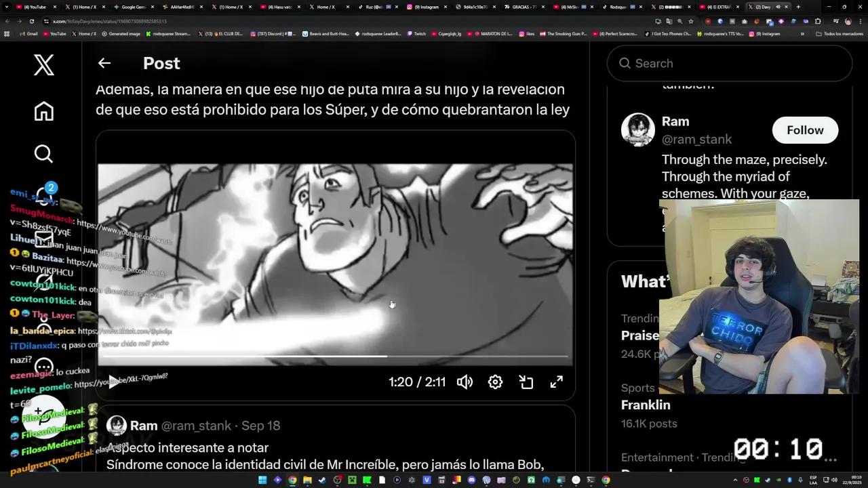Expand the tab search dropdown arrow
Screen dimensions: 868x488
click(x=7, y=7)
